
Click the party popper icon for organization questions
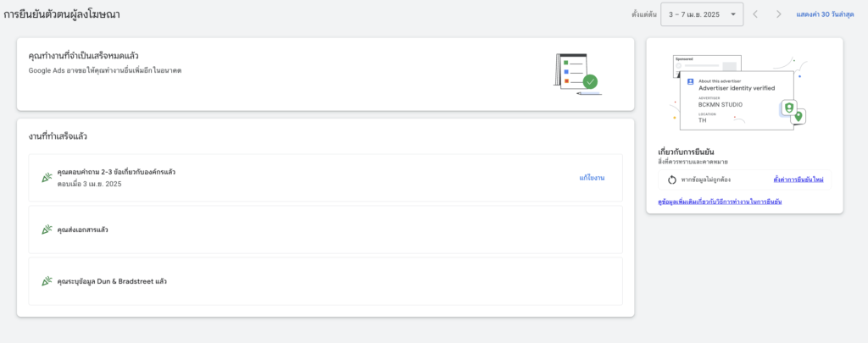[47, 178]
